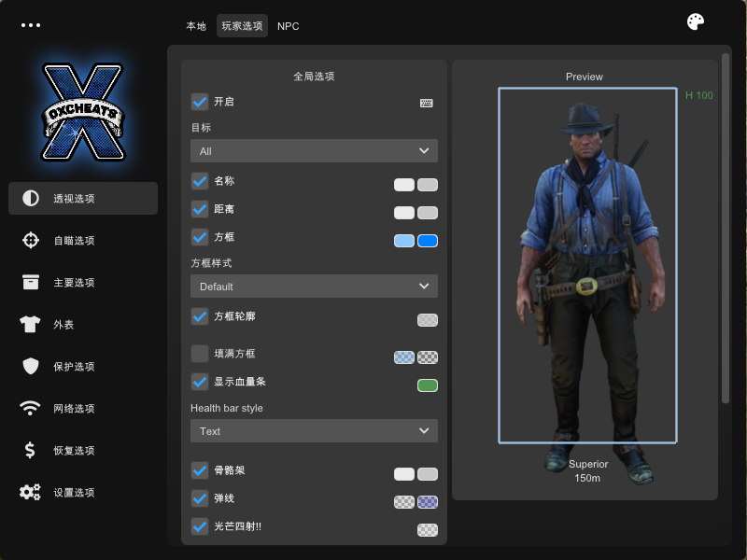Disable the 开启 checkbox

(200, 102)
